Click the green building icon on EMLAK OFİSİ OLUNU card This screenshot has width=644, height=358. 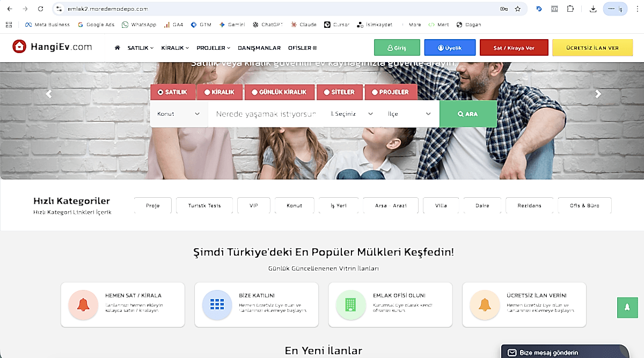pyautogui.click(x=350, y=304)
